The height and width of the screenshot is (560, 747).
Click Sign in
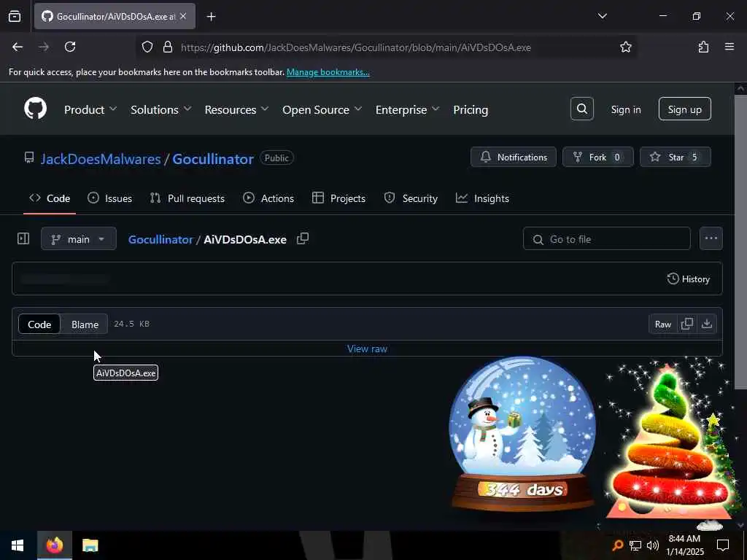[625, 109]
